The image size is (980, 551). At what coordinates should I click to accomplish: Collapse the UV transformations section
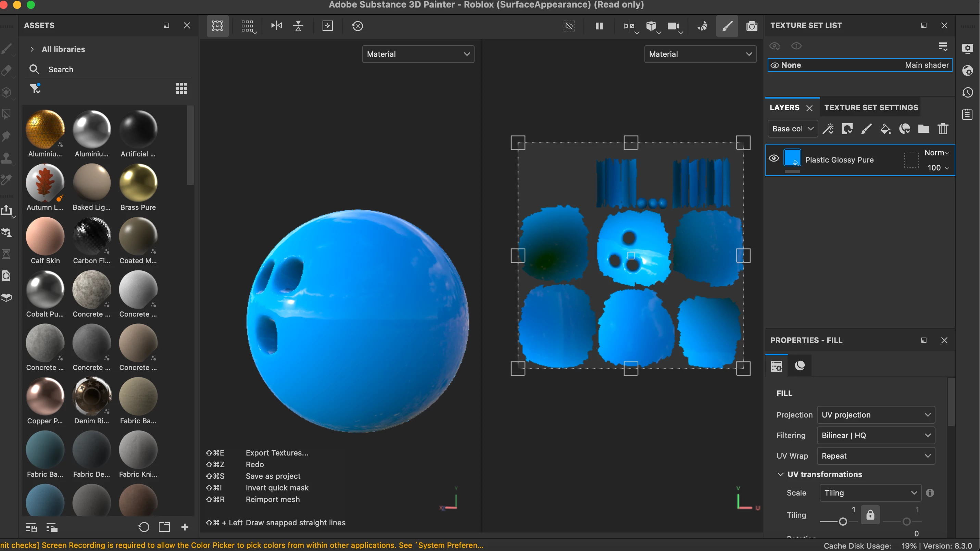[x=780, y=474]
